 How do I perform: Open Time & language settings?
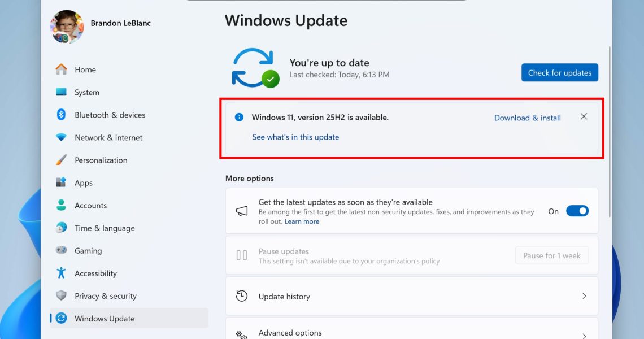pyautogui.click(x=129, y=228)
